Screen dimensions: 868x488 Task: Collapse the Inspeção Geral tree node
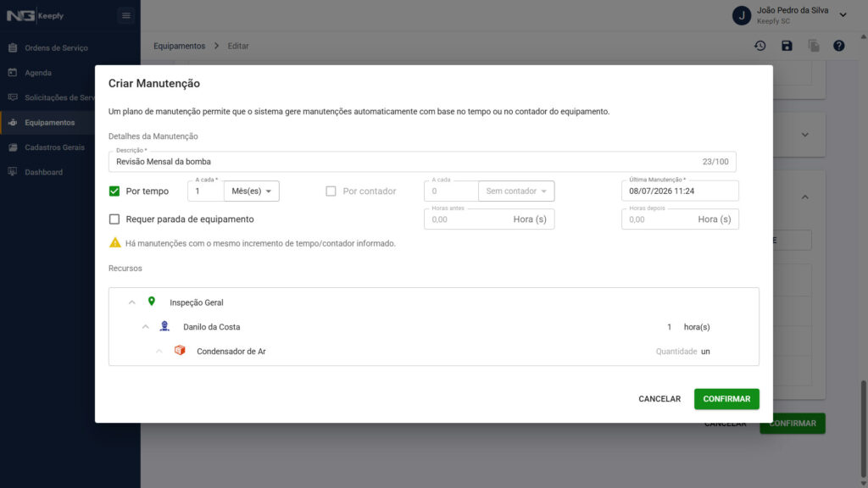click(x=131, y=302)
